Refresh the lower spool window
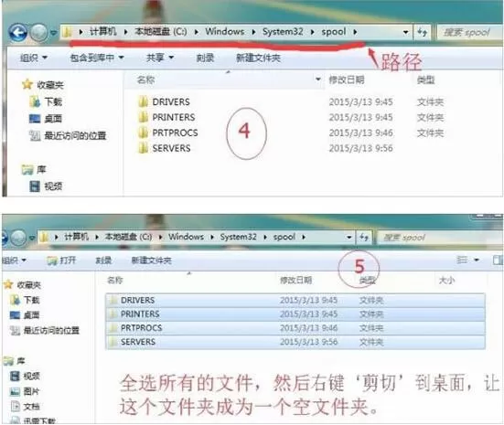 click(x=364, y=238)
